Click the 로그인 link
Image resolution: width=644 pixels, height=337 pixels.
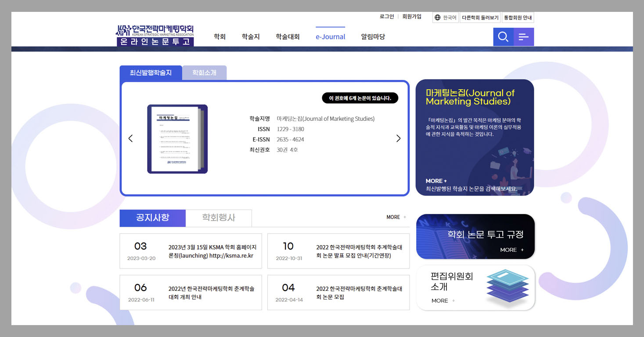pyautogui.click(x=387, y=17)
